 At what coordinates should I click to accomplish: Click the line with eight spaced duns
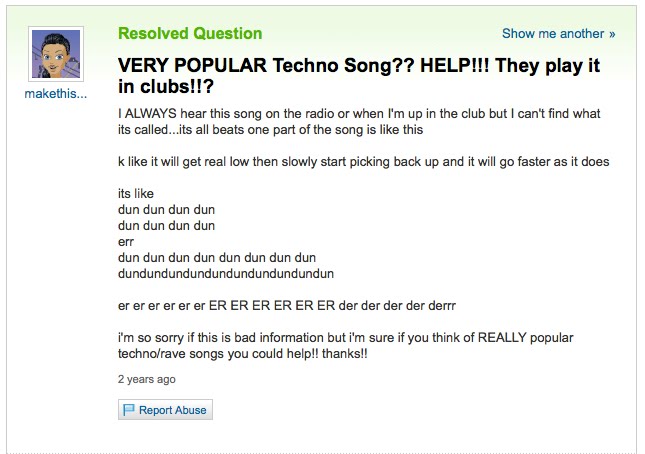tap(216, 257)
